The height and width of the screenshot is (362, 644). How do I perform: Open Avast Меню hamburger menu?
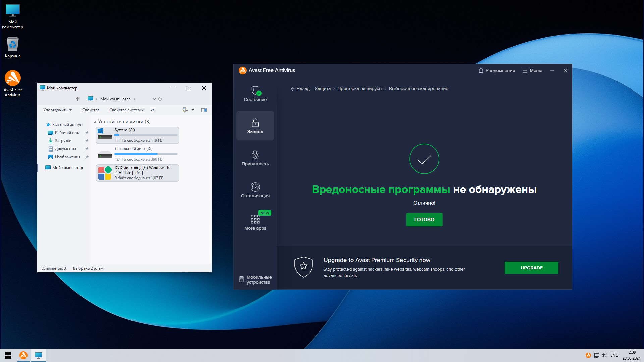pos(532,71)
